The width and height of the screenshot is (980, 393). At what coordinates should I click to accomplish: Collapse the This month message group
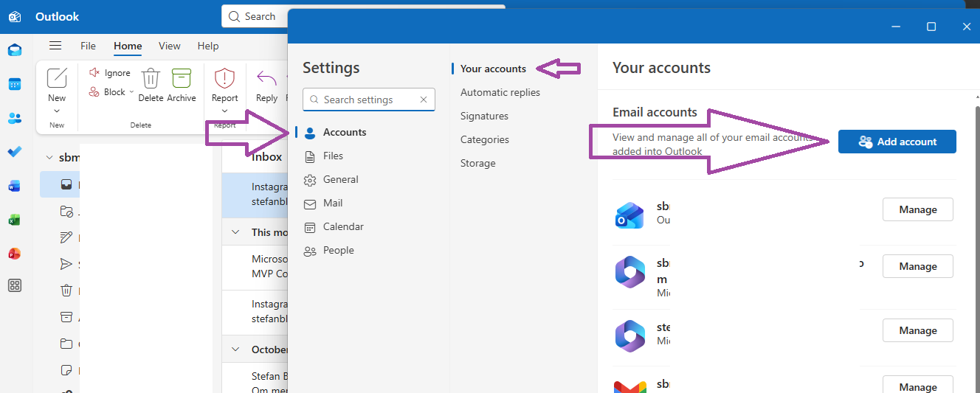tap(235, 232)
